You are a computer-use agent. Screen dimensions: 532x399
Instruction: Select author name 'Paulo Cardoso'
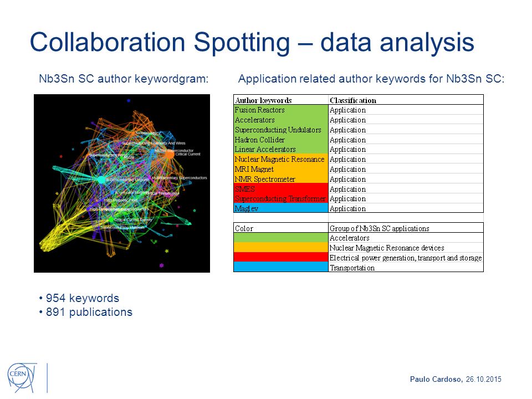pos(436,379)
